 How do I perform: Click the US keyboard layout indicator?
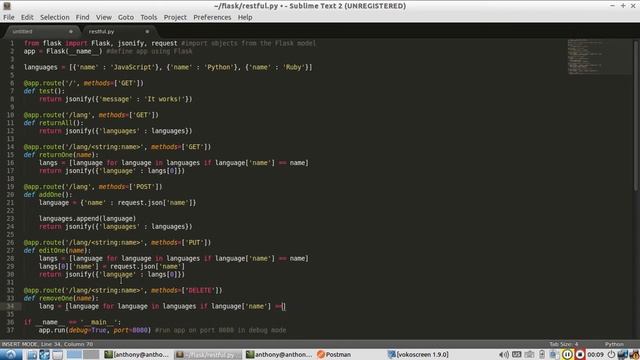click(x=517, y=354)
